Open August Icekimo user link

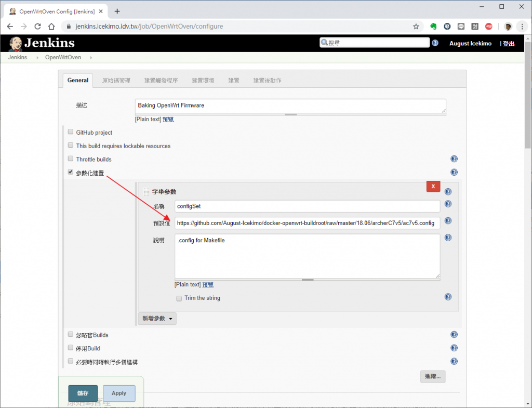tap(470, 44)
